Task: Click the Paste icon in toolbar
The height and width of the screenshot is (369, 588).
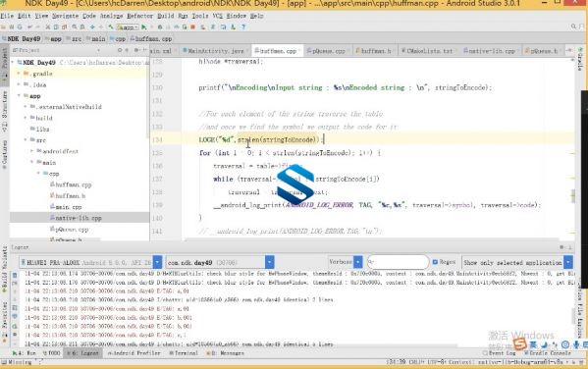Action: click(x=64, y=27)
